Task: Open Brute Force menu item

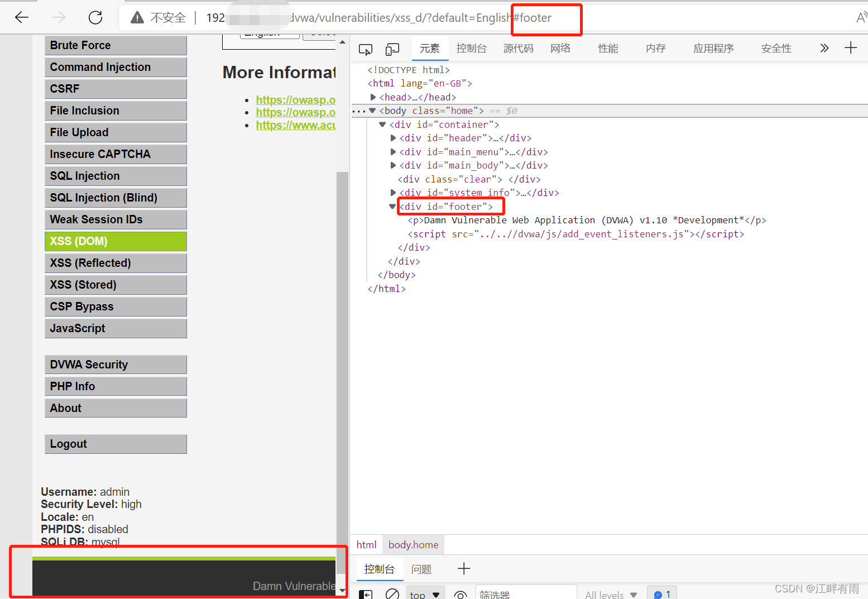Action: (116, 45)
